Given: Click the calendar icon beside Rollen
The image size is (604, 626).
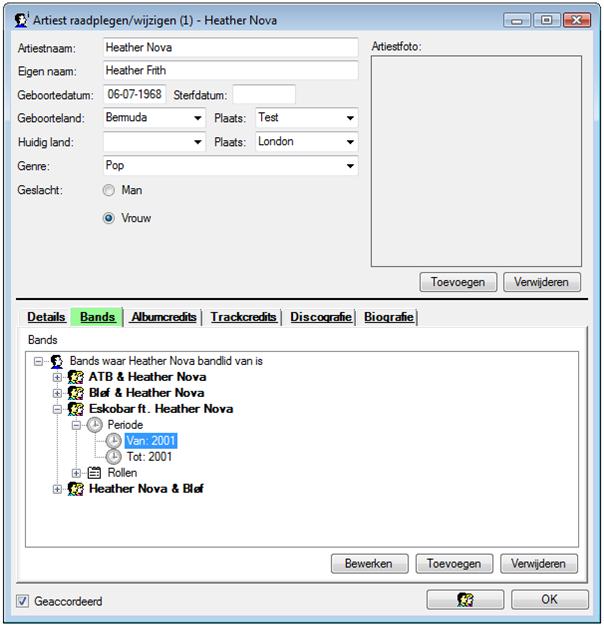Looking at the screenshot, I should [x=94, y=473].
